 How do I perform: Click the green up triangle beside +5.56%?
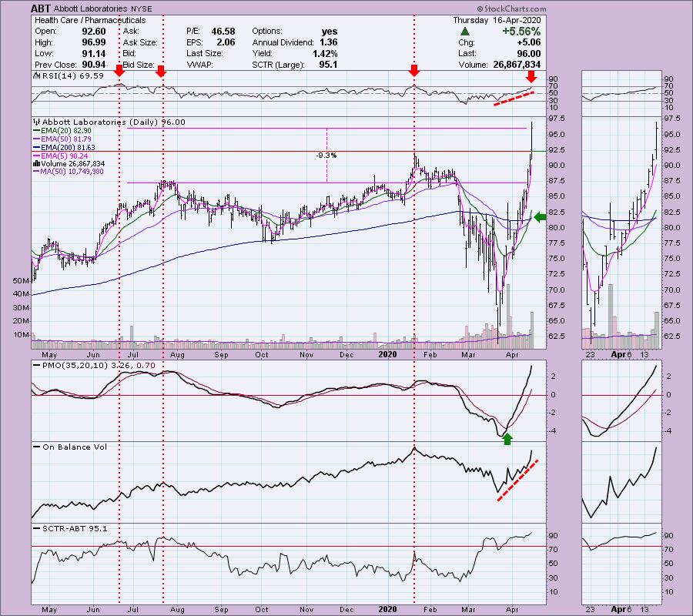coord(464,32)
